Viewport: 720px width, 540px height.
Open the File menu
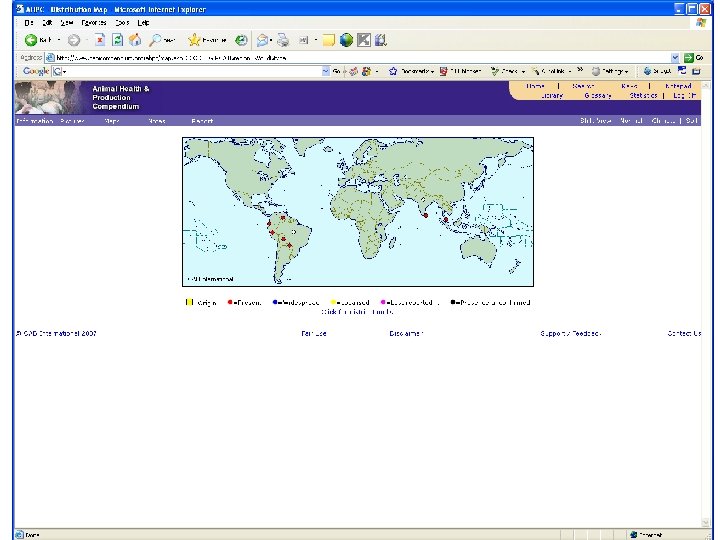click(29, 22)
